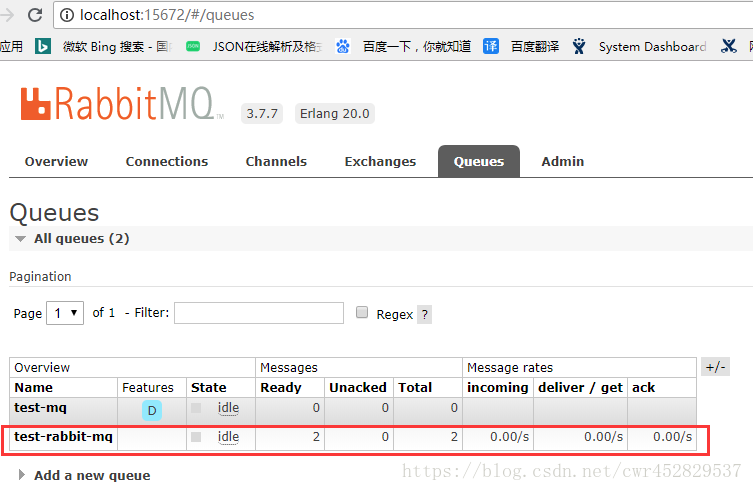The height and width of the screenshot is (491, 753).
Task: Enable the Regex checkbox
Action: pos(362,312)
